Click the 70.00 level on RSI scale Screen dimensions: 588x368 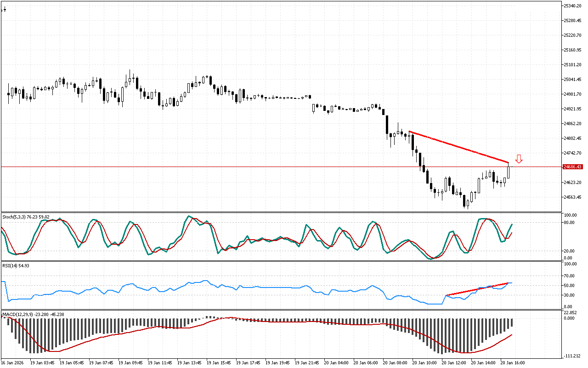570,276
